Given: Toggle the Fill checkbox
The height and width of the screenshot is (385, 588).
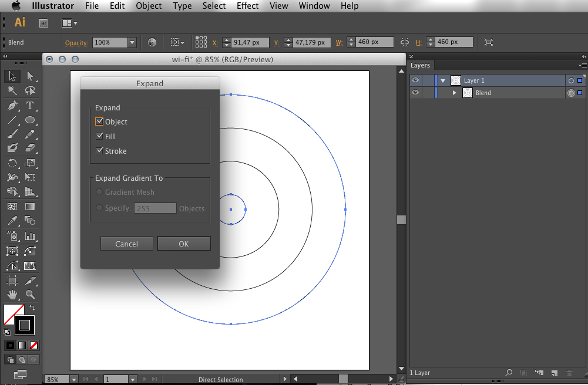Looking at the screenshot, I should (99, 136).
